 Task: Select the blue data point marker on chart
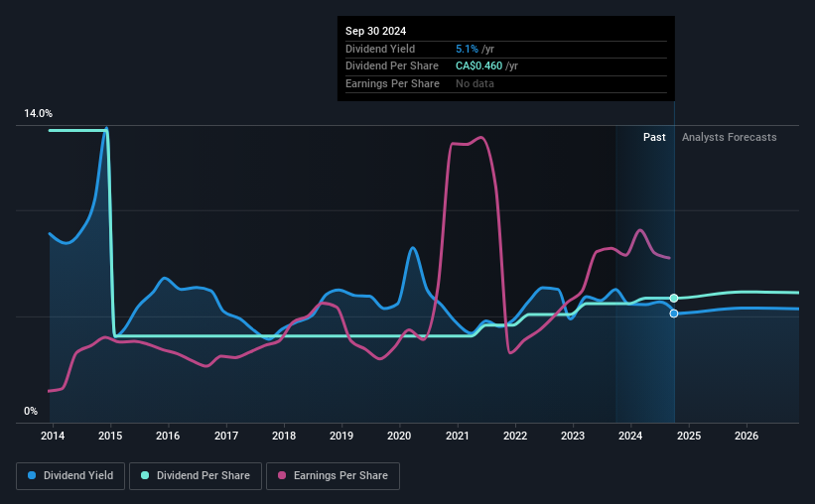coord(674,314)
